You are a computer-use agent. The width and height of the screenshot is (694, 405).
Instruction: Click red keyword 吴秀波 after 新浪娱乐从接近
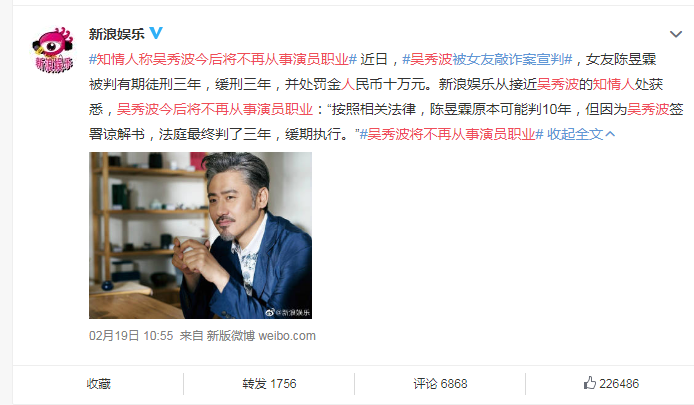(x=558, y=84)
